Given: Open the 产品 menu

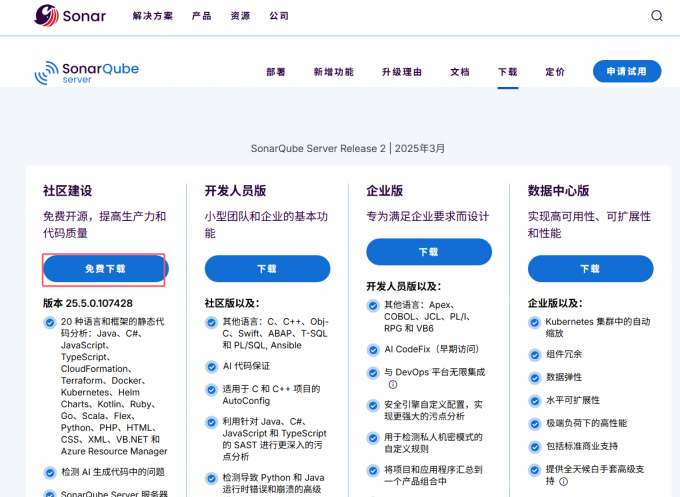Looking at the screenshot, I should [x=202, y=16].
